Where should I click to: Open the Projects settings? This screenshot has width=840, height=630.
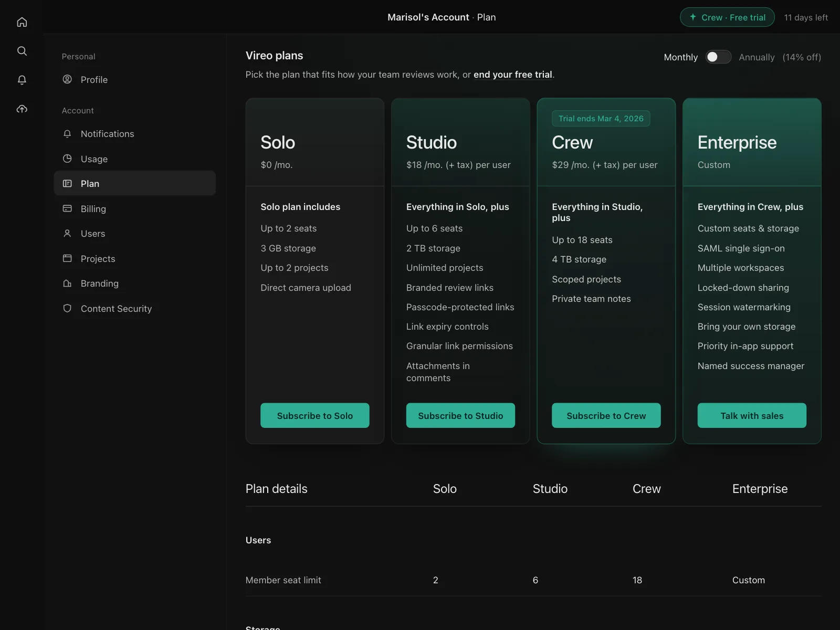(134, 258)
